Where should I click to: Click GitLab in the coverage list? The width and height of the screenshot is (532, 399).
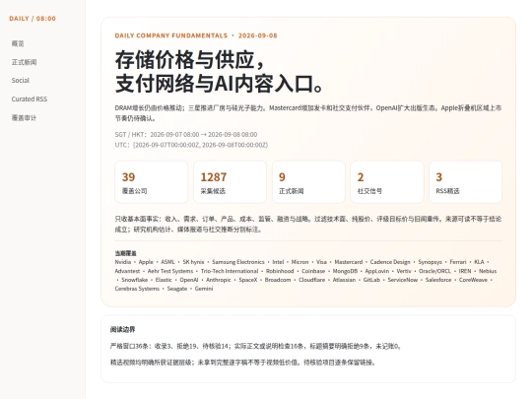371,280
